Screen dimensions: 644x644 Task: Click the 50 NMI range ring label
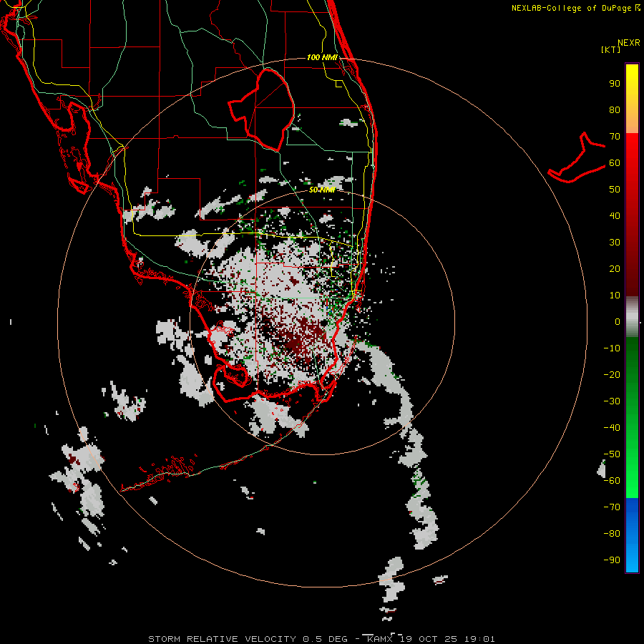322,190
